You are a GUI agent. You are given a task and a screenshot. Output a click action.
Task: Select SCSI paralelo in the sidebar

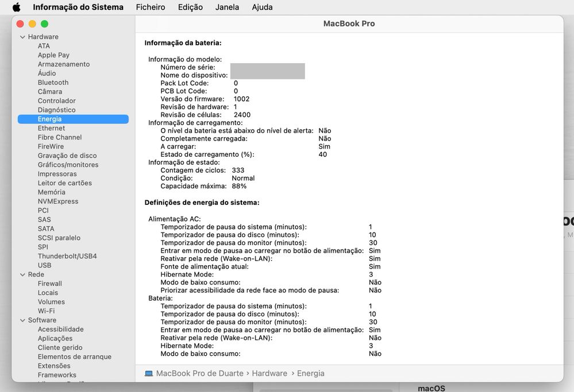(x=59, y=238)
